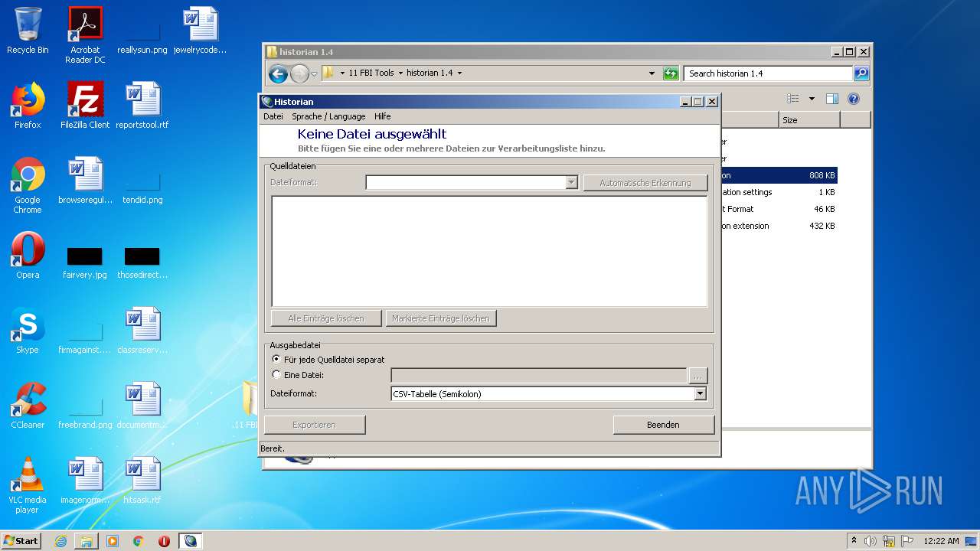Viewport: 980px width, 551px height.
Task: Click the Beenden button
Action: point(663,425)
